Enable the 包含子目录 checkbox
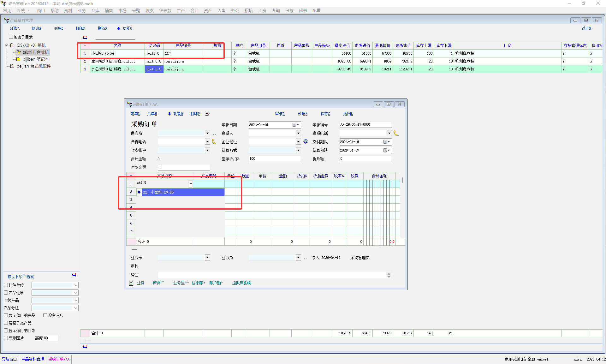The width and height of the screenshot is (606, 364). point(11,37)
